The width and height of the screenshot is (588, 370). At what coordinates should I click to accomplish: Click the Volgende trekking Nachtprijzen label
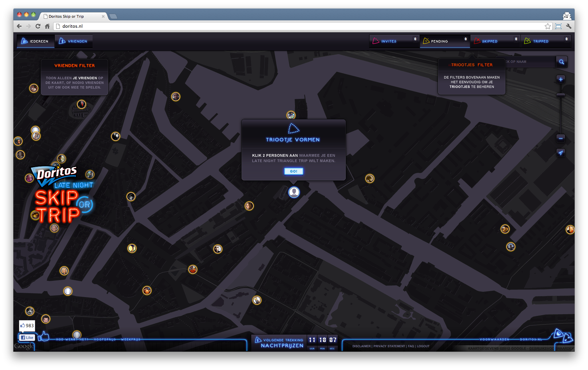(279, 343)
